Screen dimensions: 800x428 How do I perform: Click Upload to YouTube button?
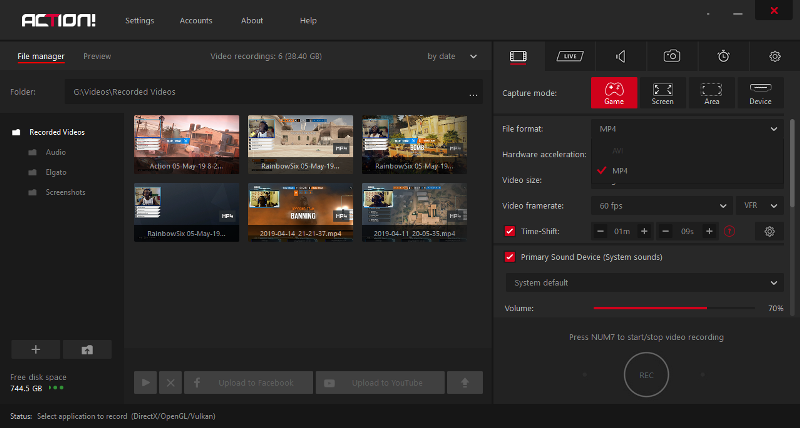click(x=380, y=383)
